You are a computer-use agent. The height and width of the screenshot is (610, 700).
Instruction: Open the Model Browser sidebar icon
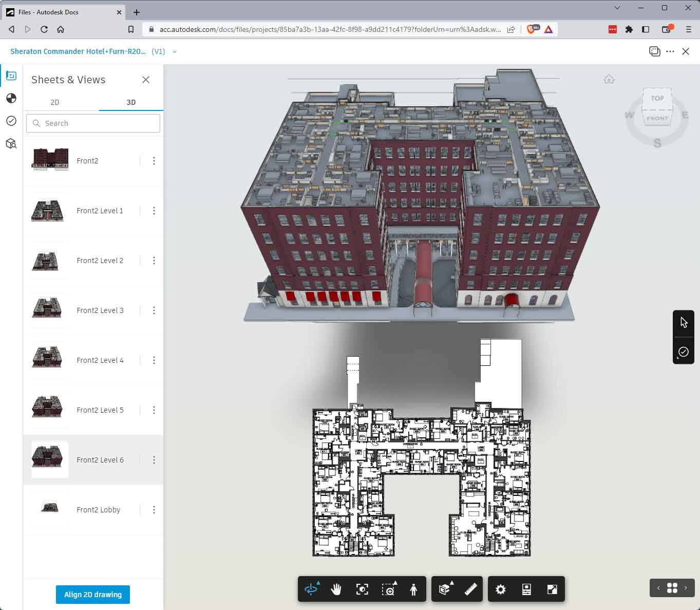point(11,143)
